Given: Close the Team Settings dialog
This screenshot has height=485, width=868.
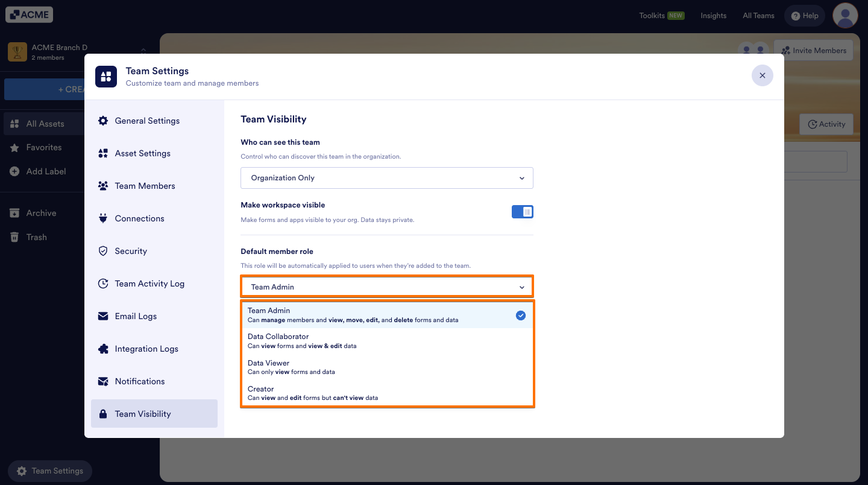Looking at the screenshot, I should click(x=763, y=75).
